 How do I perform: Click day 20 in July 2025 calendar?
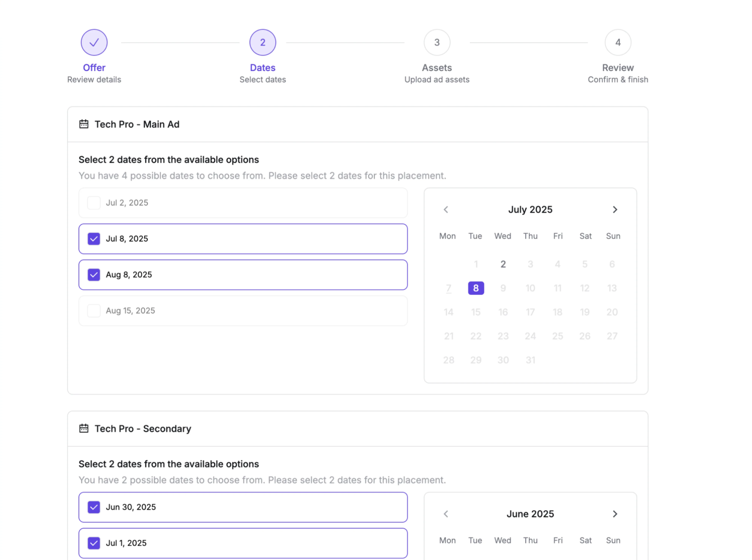pos(612,312)
